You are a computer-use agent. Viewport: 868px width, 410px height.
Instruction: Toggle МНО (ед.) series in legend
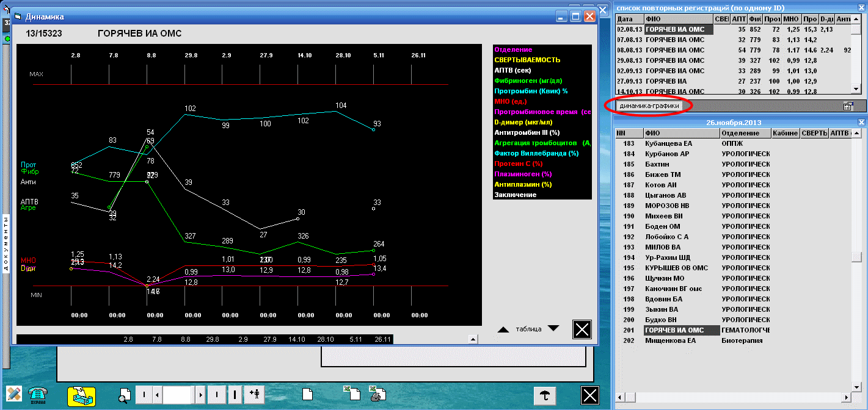(511, 101)
